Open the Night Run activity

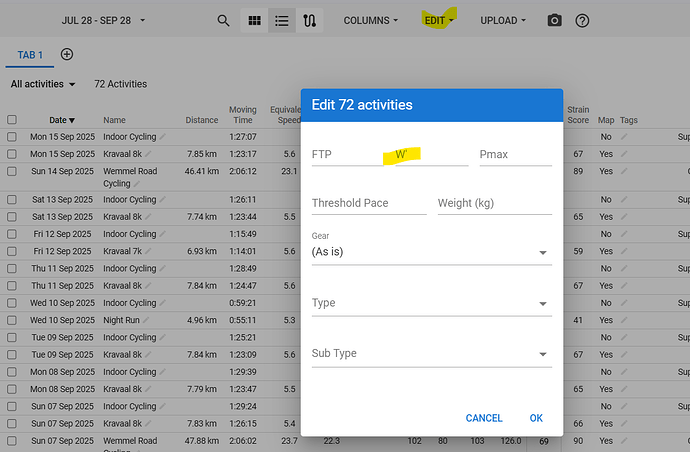[121, 320]
